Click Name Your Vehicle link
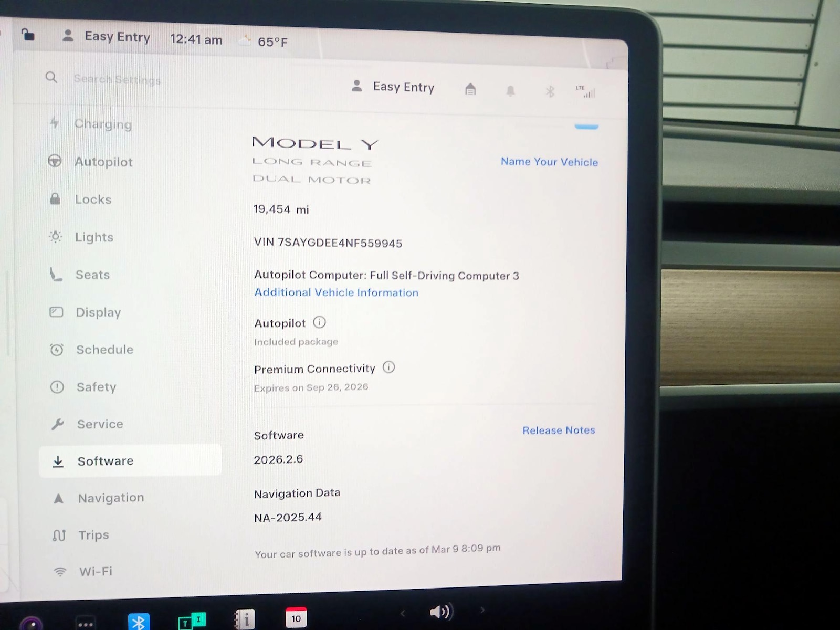 click(x=549, y=162)
